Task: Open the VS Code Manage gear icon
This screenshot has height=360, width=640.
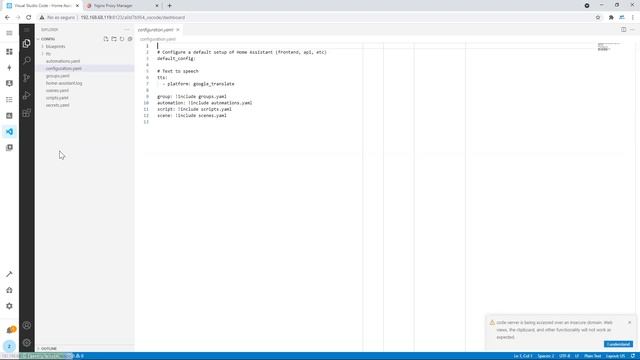Action: pos(27,342)
